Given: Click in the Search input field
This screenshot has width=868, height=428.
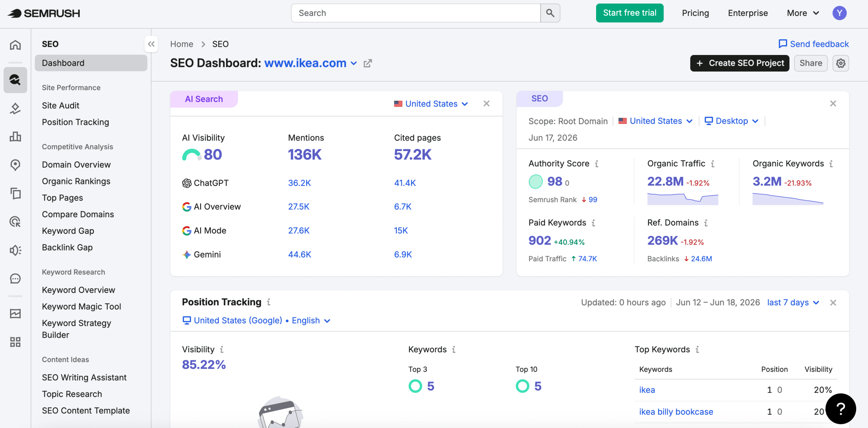Looking at the screenshot, I should pyautogui.click(x=416, y=13).
